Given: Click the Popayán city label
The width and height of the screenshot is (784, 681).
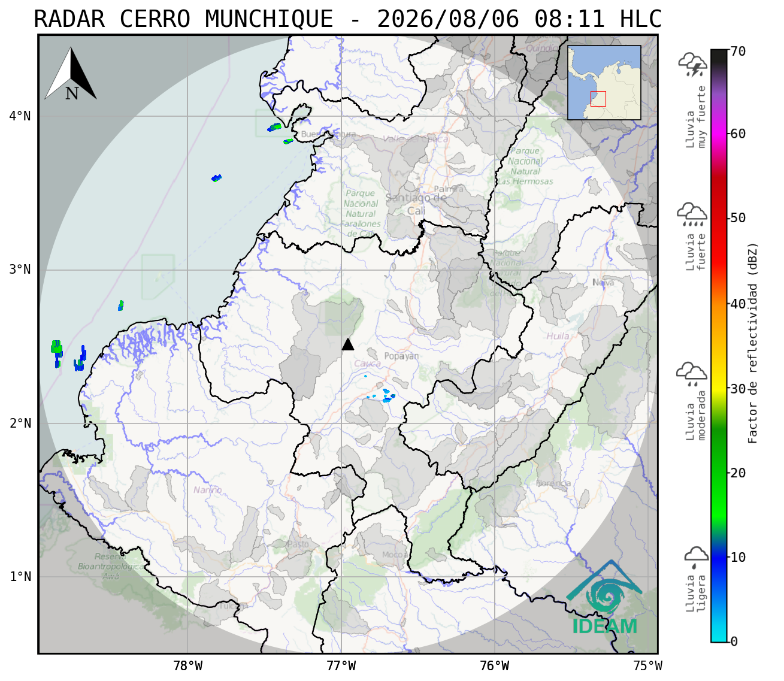Looking at the screenshot, I should tap(401, 356).
